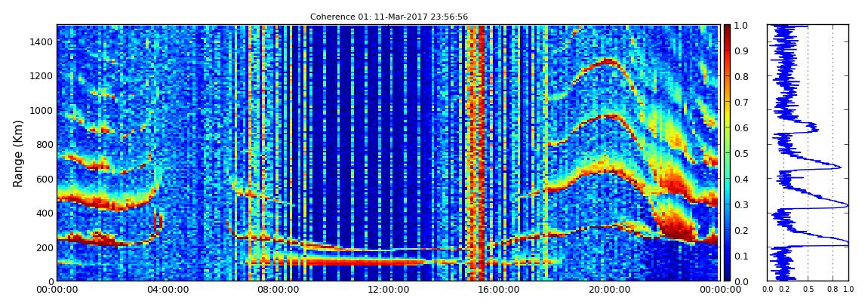Screen dimensions: 868x307
Task: Click the 400 range tick label
Action: coord(45,213)
